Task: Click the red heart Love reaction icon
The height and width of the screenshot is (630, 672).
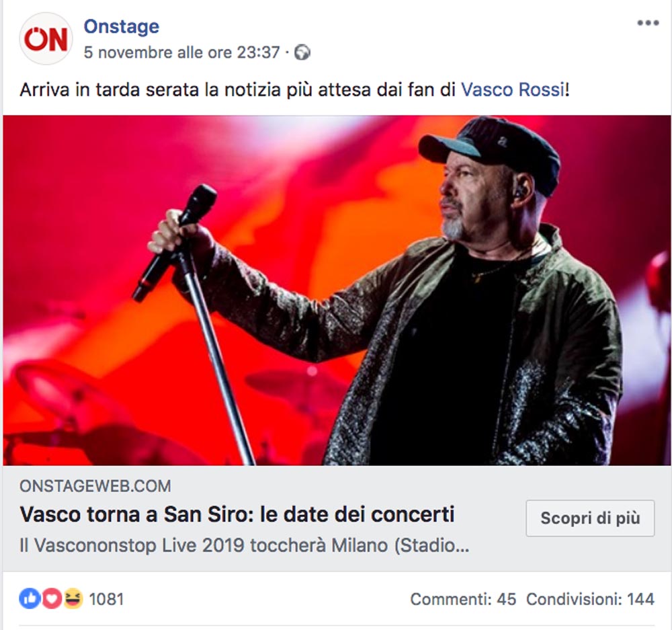Action: tap(52, 598)
